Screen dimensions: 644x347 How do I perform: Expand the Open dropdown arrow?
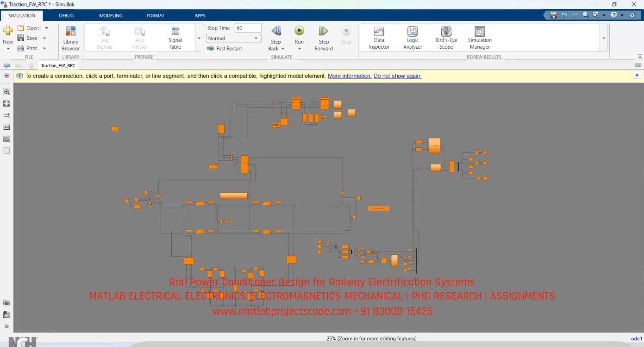click(46, 28)
